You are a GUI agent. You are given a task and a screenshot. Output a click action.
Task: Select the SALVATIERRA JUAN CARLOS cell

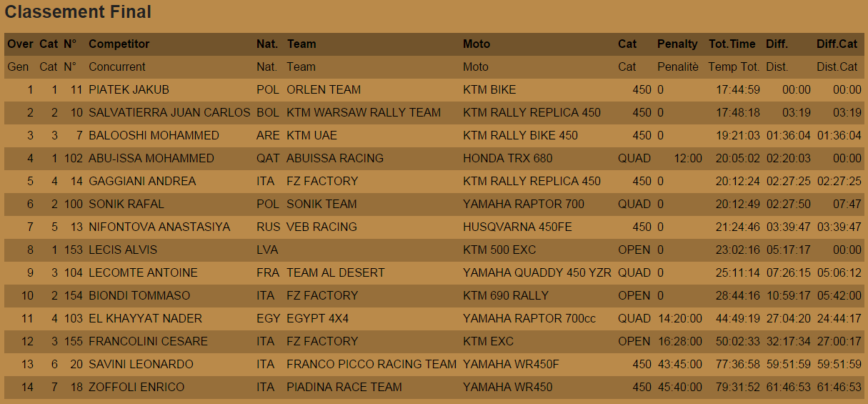pyautogui.click(x=169, y=112)
